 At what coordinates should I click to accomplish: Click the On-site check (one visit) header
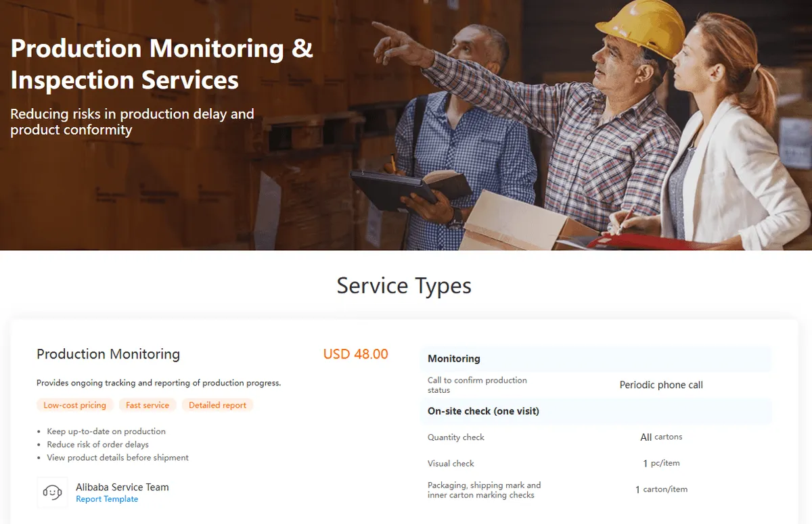(595, 411)
